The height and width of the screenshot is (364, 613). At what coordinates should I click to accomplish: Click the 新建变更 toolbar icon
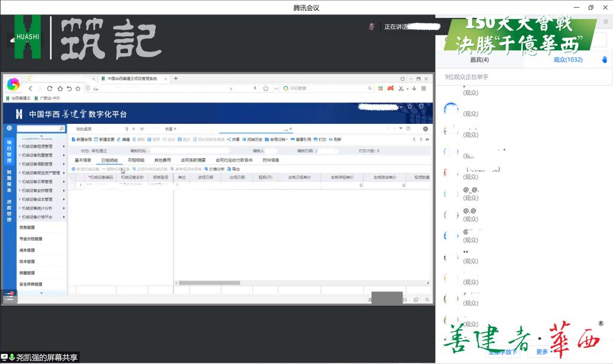[96, 139]
